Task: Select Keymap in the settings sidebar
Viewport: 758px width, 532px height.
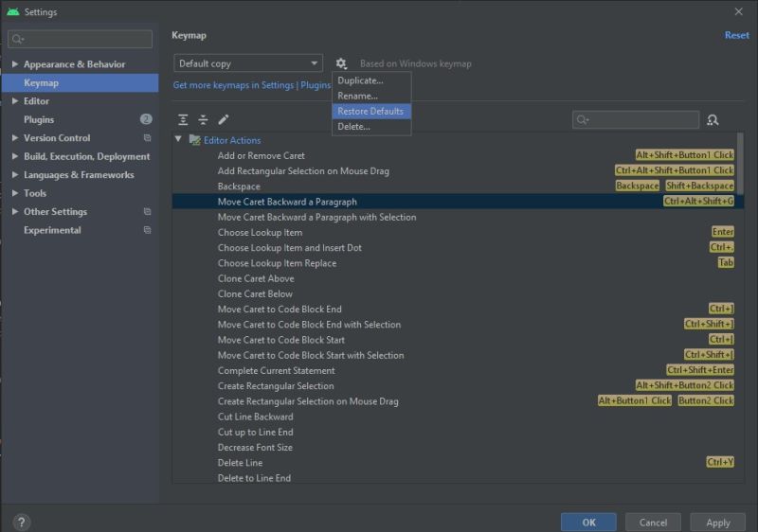Action: 81,82
